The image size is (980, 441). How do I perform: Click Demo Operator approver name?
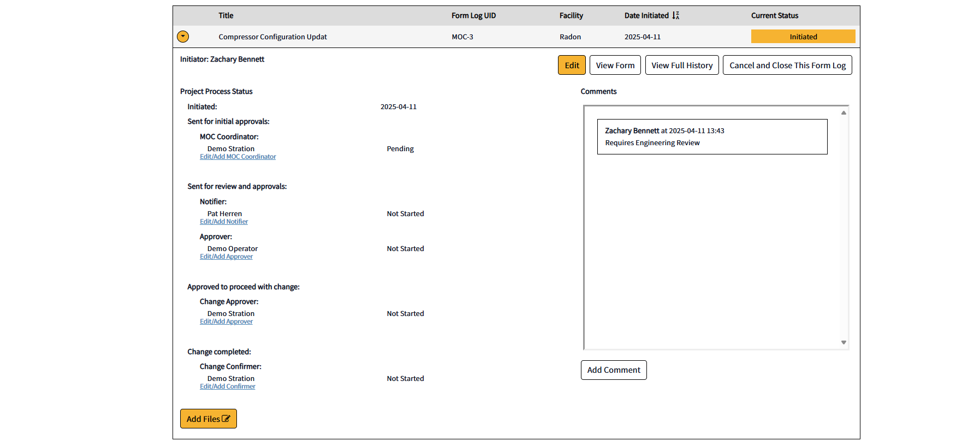(x=232, y=248)
